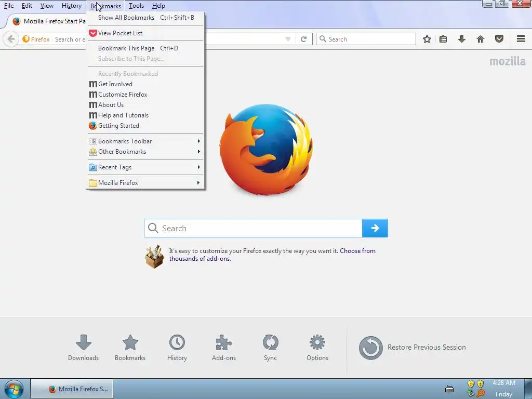The width and height of the screenshot is (532, 399).
Task: Open the hamburger menu button
Action: click(x=521, y=39)
